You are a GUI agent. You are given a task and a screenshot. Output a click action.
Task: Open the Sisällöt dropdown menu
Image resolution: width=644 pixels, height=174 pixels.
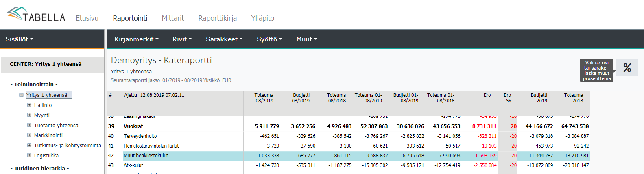(19, 39)
